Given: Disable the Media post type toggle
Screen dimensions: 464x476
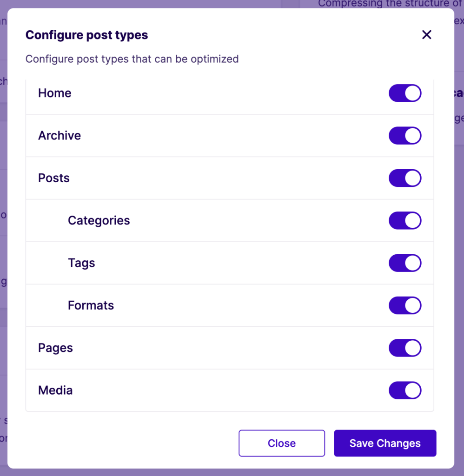Looking at the screenshot, I should pos(405,390).
